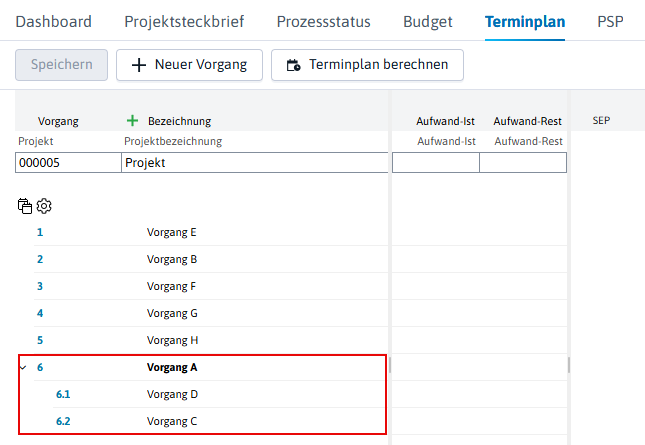The image size is (645, 445).
Task: Click the empty Aufwand-Ist input field
Action: click(436, 162)
